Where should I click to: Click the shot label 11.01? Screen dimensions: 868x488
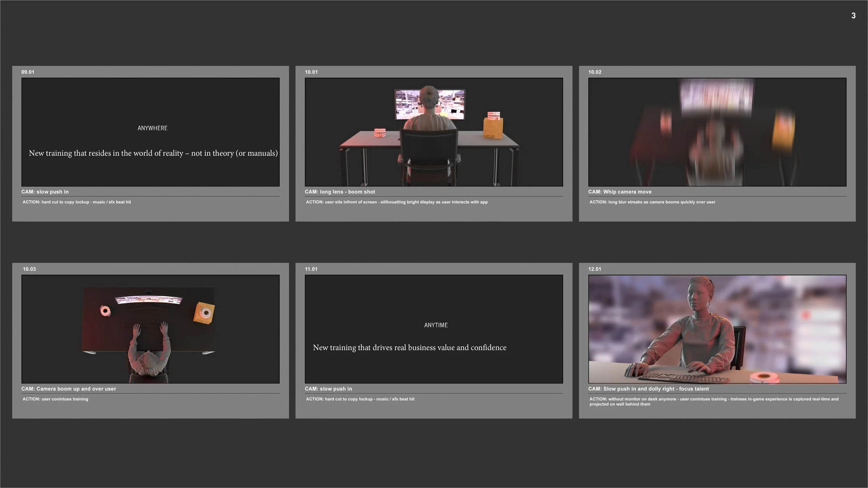pyautogui.click(x=311, y=269)
